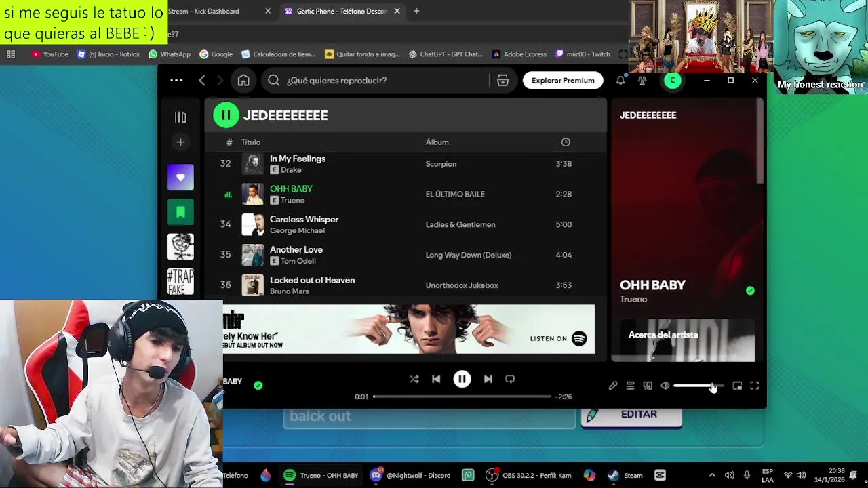Mute the Spotify volume speaker icon

[x=665, y=386]
